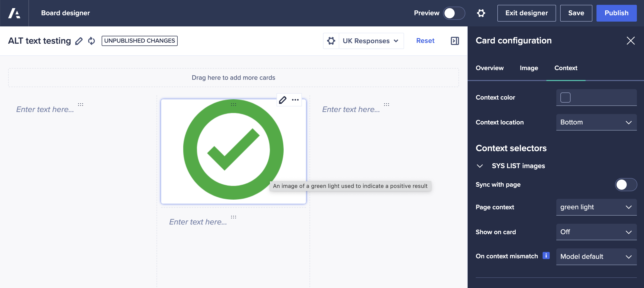644x288 pixels.
Task: Switch to the Image tab
Action: click(x=529, y=68)
